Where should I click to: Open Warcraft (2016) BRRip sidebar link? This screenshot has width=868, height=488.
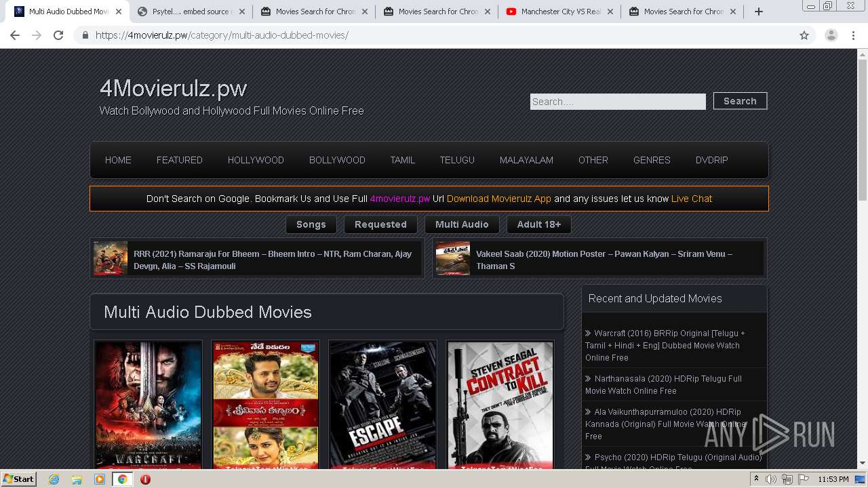(x=665, y=346)
